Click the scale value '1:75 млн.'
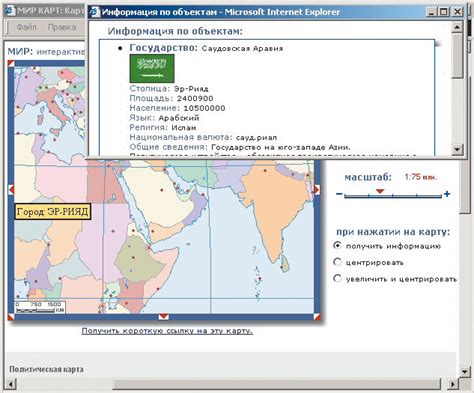Screen dimensions: 474x393 click(421, 177)
